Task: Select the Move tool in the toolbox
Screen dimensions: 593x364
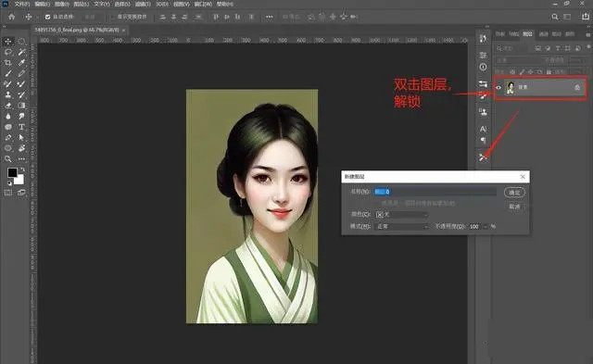Action: point(8,41)
